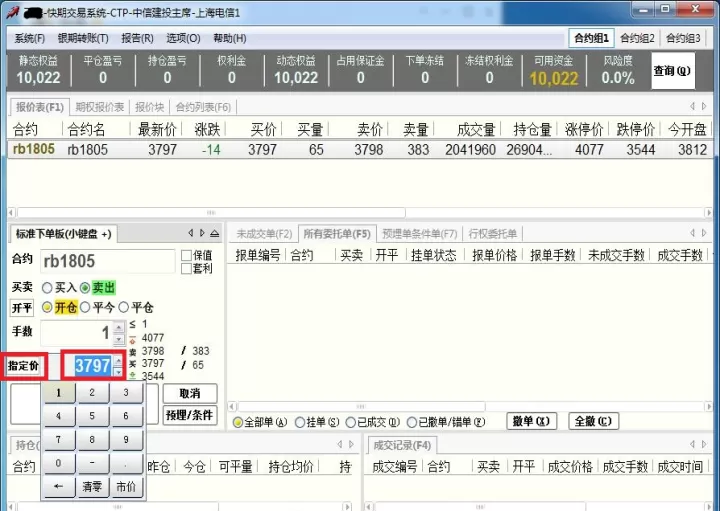Image resolution: width=720 pixels, height=511 pixels.
Task: Select the 已成交(D) radio filter
Action: [350, 422]
